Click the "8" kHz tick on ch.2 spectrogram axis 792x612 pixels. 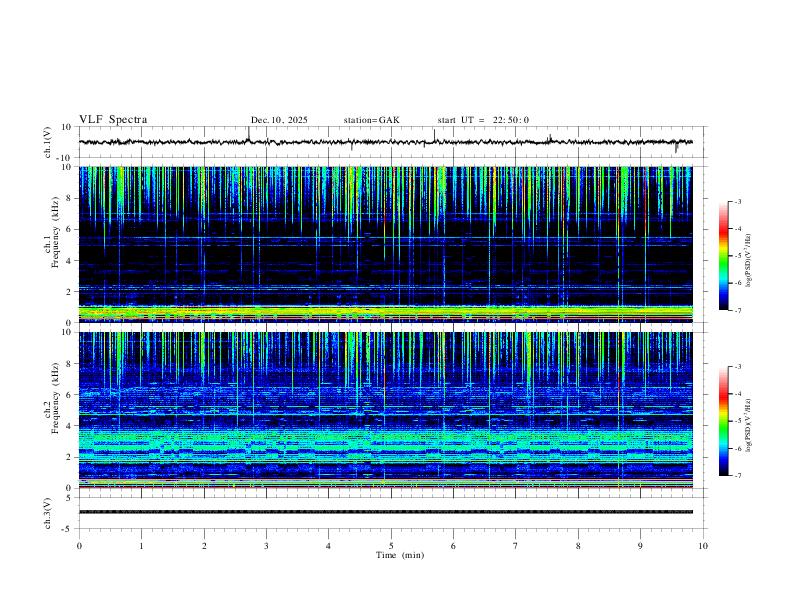coord(70,363)
